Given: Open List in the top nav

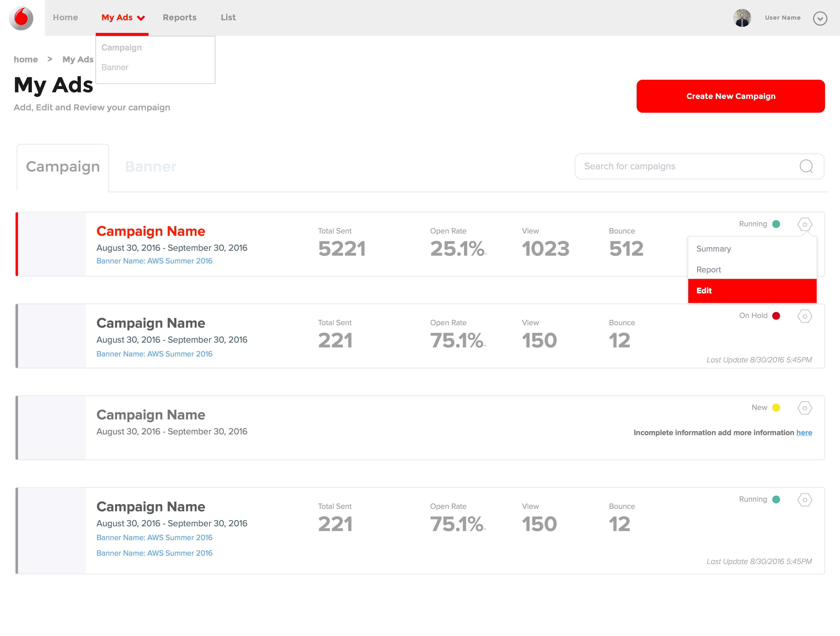Looking at the screenshot, I should point(228,18).
